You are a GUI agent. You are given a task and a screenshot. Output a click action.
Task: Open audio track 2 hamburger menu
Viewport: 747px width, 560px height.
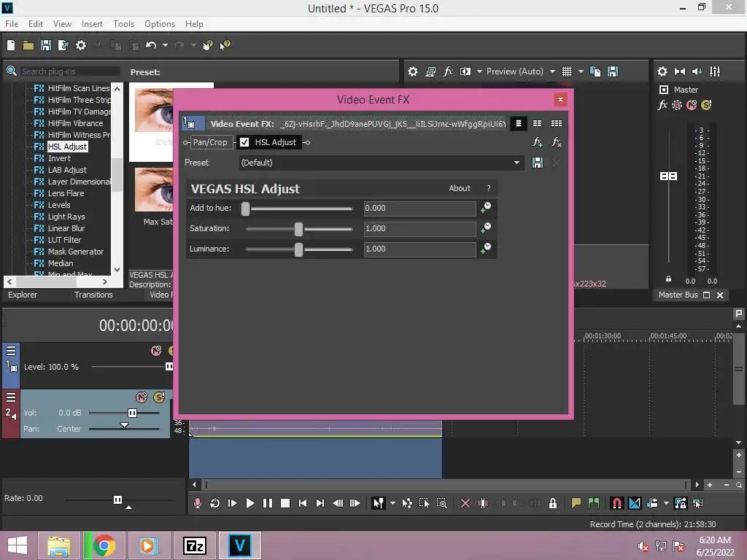coord(11,397)
